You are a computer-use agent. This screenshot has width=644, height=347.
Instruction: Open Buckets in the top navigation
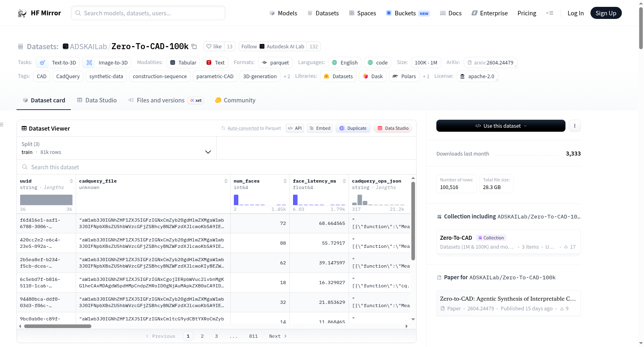[x=408, y=13]
